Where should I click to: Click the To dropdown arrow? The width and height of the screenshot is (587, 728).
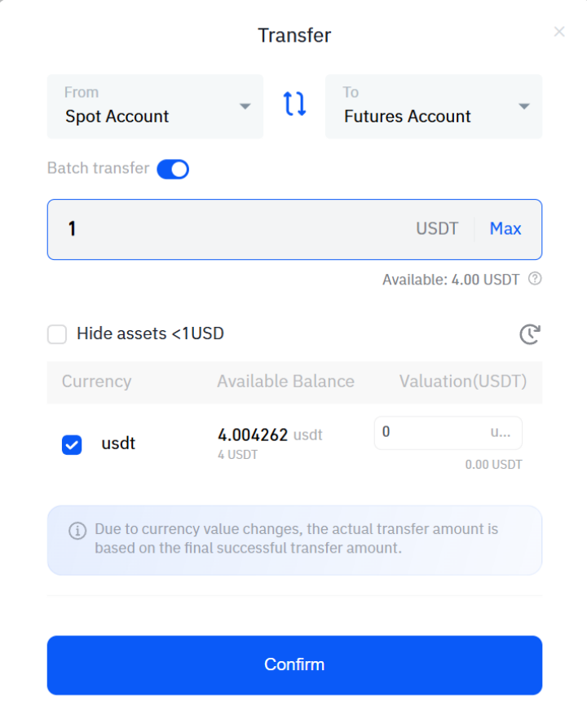coord(524,106)
